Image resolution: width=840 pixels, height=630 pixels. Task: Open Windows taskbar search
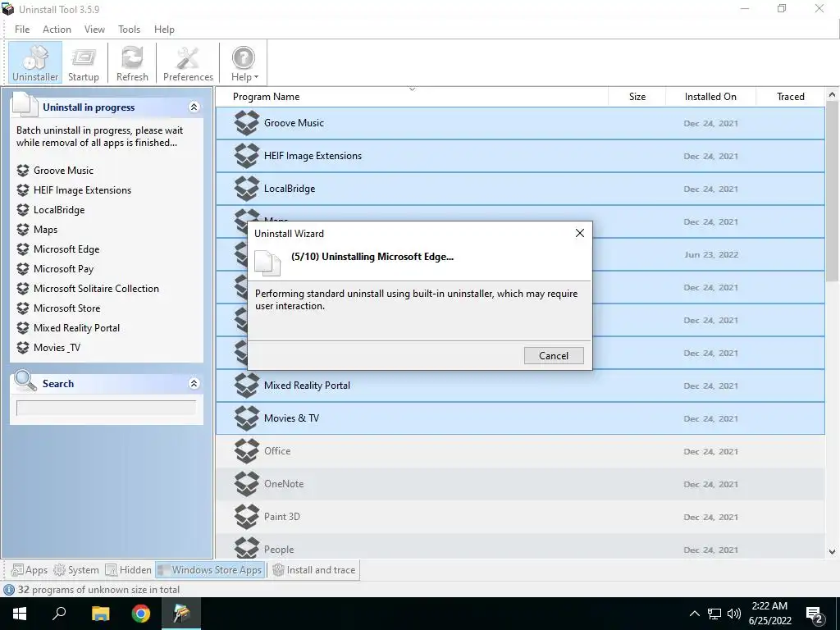click(x=59, y=614)
